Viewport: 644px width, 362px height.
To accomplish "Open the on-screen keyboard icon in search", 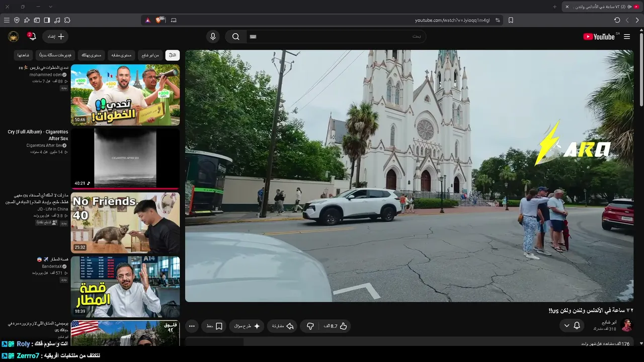I will (x=253, y=37).
